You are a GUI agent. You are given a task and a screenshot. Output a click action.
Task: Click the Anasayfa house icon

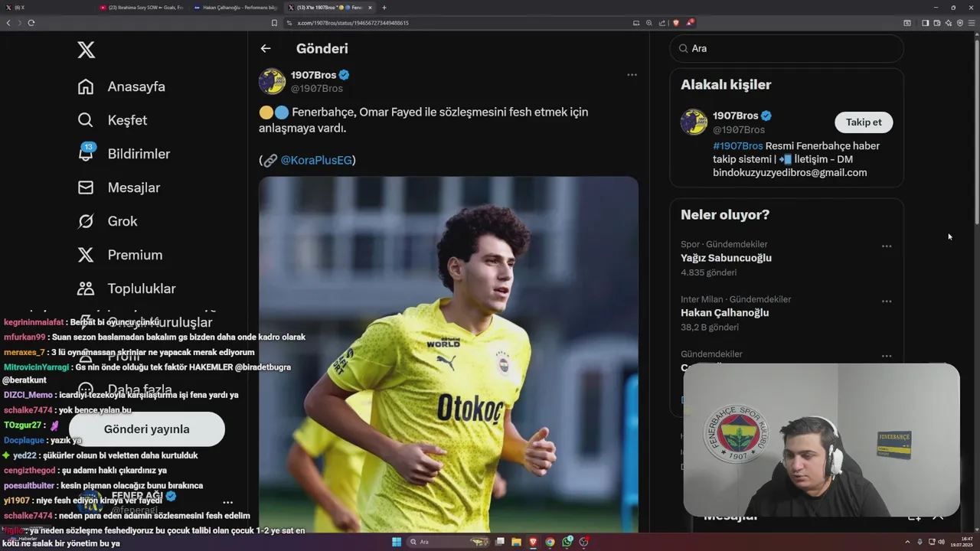coord(86,86)
